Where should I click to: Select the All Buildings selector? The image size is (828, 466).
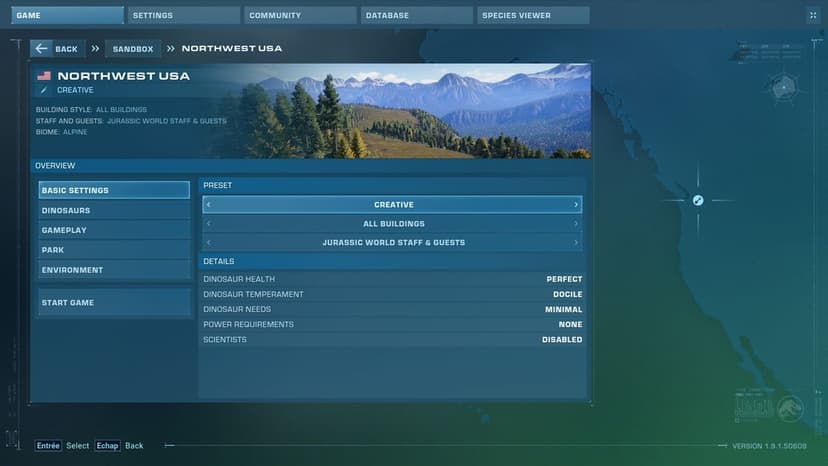click(392, 223)
